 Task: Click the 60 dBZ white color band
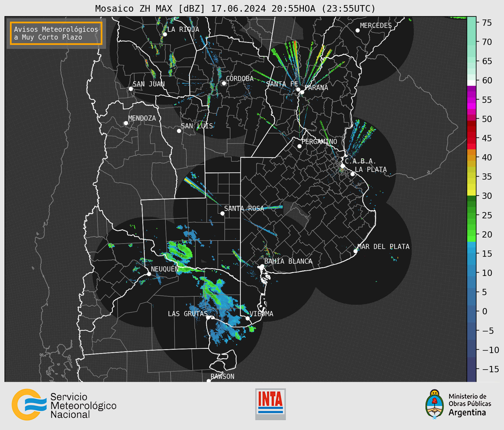471,83
